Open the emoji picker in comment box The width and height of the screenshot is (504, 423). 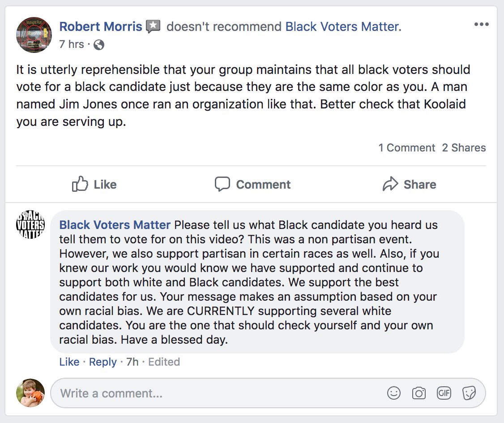pyautogui.click(x=394, y=393)
